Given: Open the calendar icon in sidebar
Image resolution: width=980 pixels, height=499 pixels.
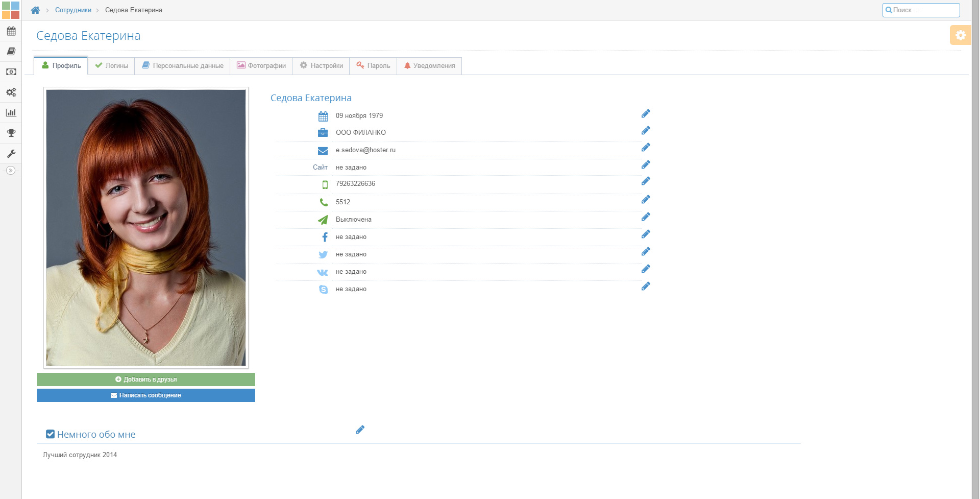Looking at the screenshot, I should 11,31.
